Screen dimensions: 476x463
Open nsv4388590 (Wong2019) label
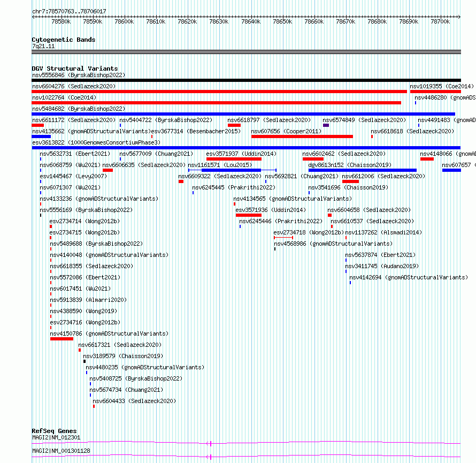point(83,311)
